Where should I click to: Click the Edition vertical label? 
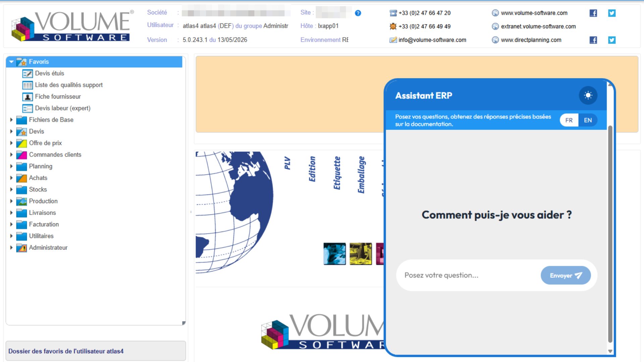[312, 169]
